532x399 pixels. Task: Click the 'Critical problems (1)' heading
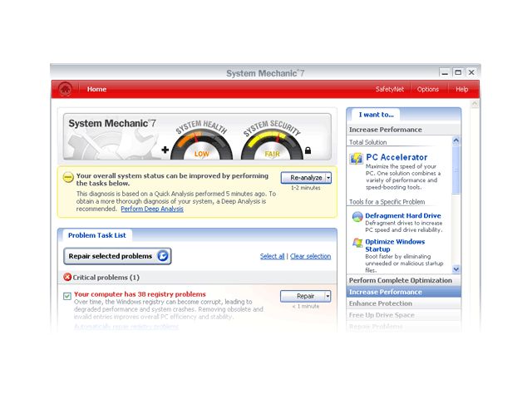pyautogui.click(x=106, y=278)
